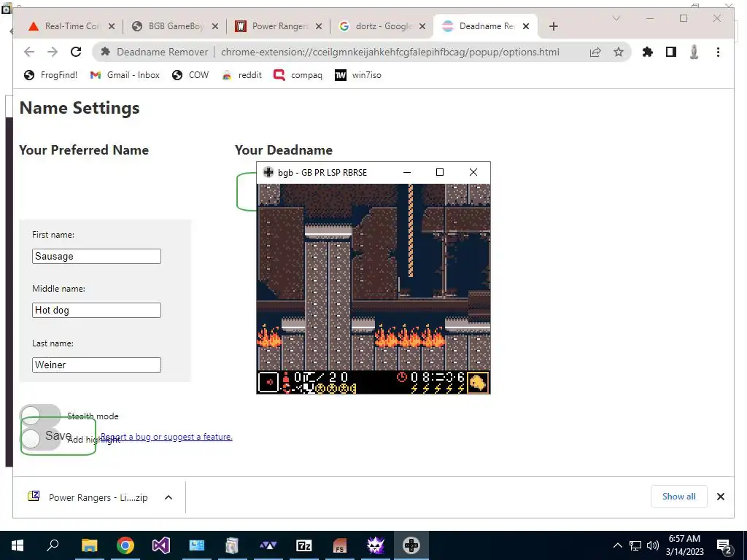Image resolution: width=747 pixels, height=560 pixels.
Task: Open compaq bookmark
Action: (x=298, y=75)
